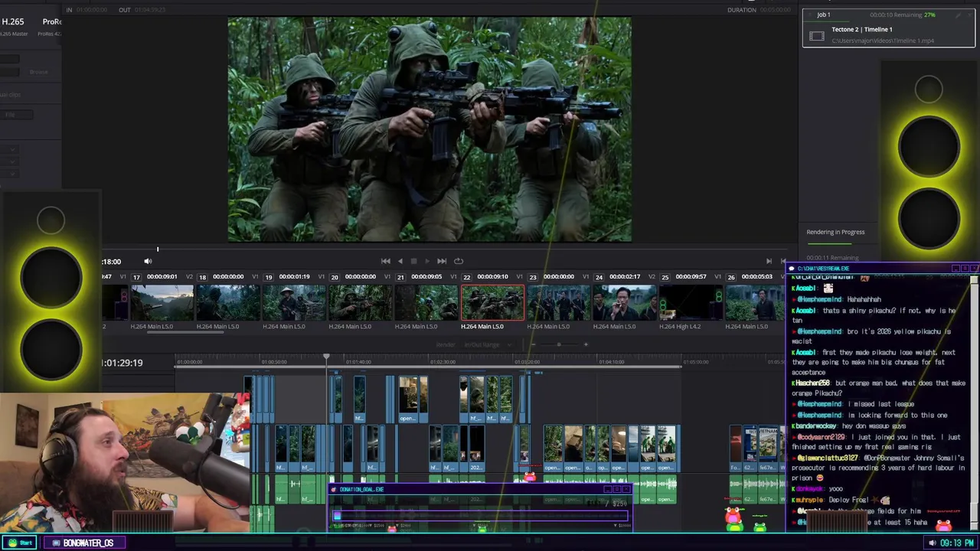
Task: Zoom in timeline with the plus icon
Action: tap(586, 344)
